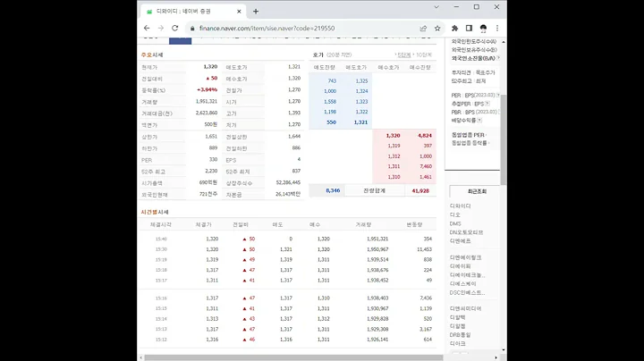
Task: Click ask price 1,321 in order book
Action: (360, 122)
